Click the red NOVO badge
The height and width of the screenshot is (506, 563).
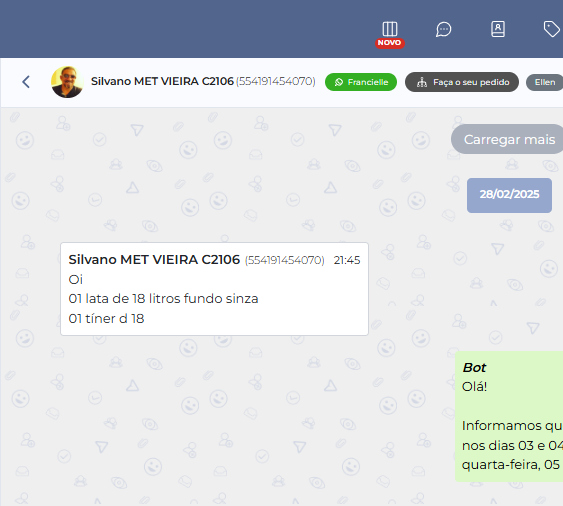coord(390,43)
